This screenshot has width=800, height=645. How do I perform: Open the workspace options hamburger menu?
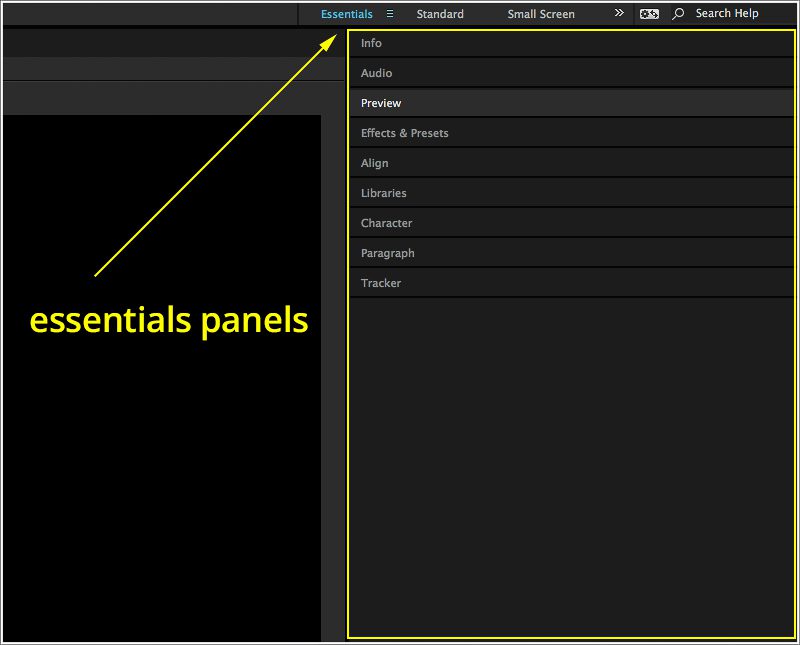tap(390, 14)
